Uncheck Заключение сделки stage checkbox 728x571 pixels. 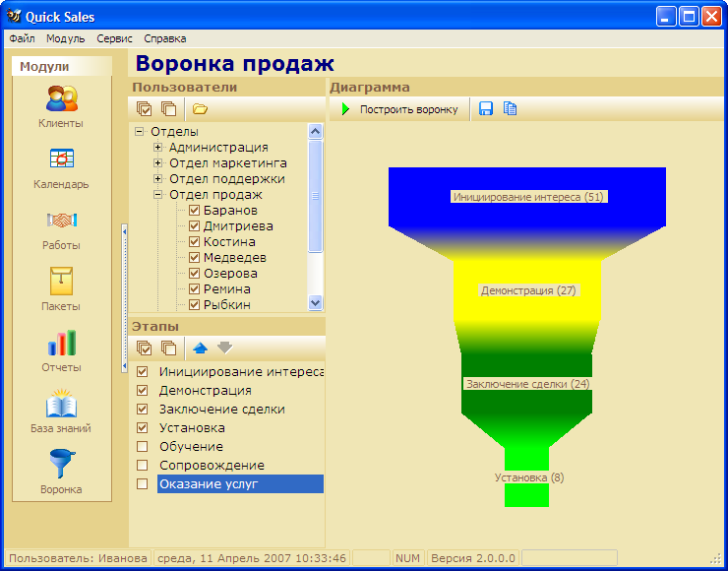coord(142,409)
